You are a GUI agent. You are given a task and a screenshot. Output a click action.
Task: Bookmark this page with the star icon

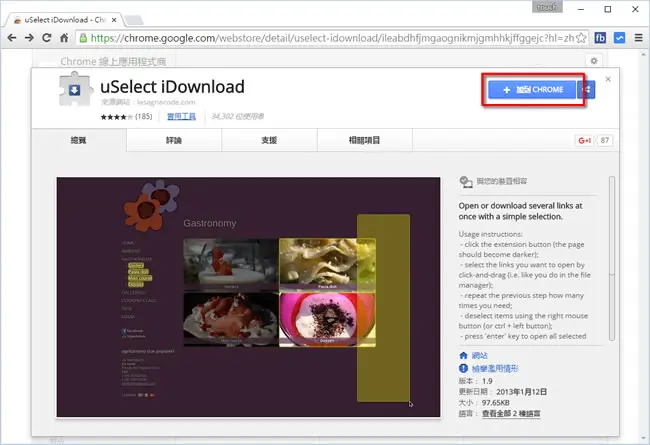click(581, 38)
